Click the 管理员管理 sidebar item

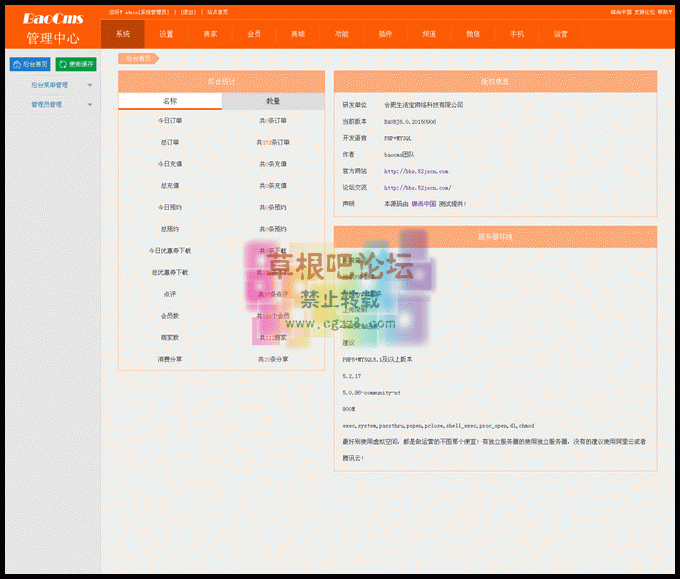(x=46, y=105)
